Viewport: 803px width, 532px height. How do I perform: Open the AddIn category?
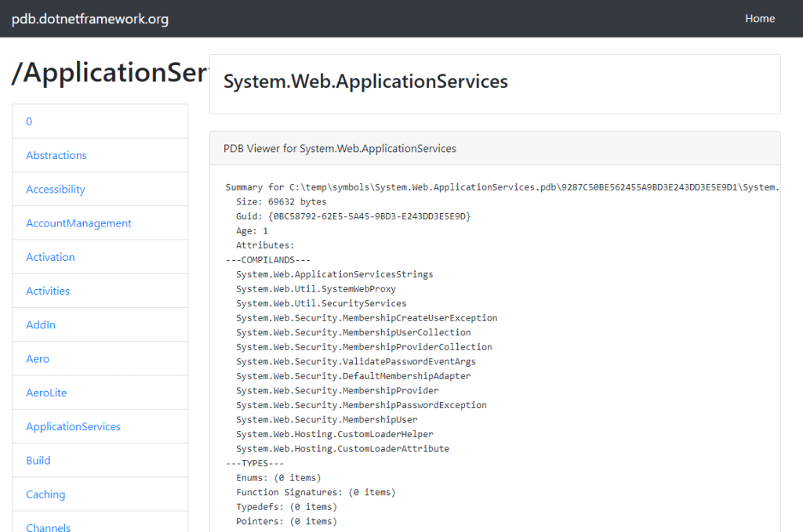click(x=40, y=324)
